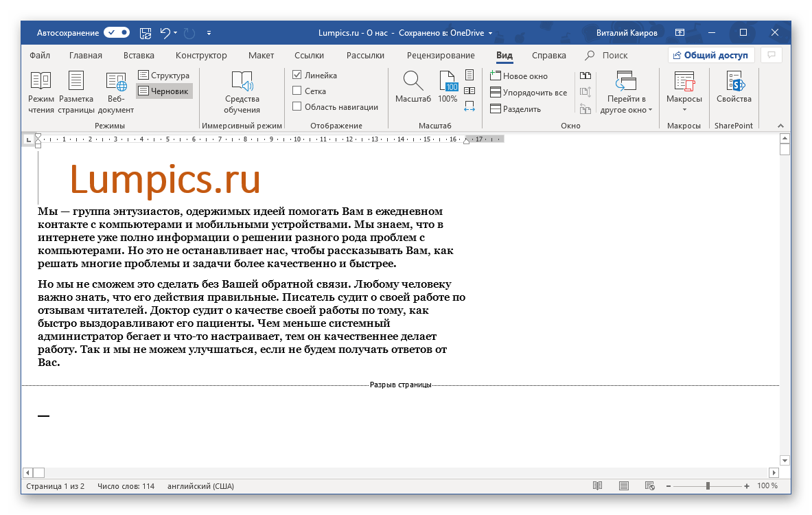Uncheck the Ruler (Линейка) checkbox
The image size is (812, 515).
297,75
